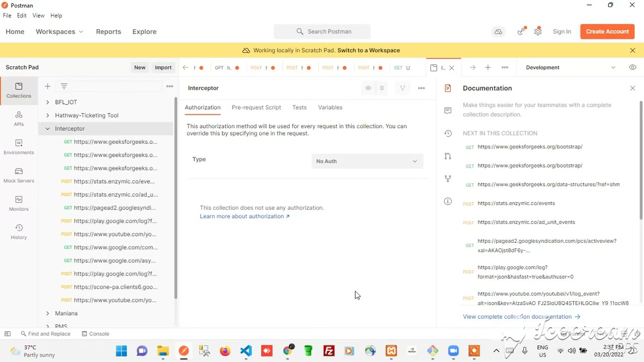This screenshot has height=362, width=644.
Task: Open the Workspaces dropdown menu
Action: point(59,32)
